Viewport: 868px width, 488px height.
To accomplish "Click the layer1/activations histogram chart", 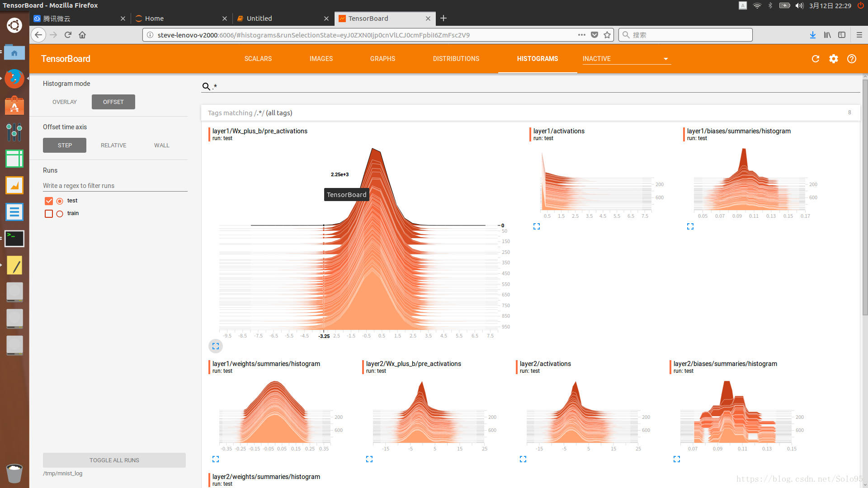I will tap(597, 181).
